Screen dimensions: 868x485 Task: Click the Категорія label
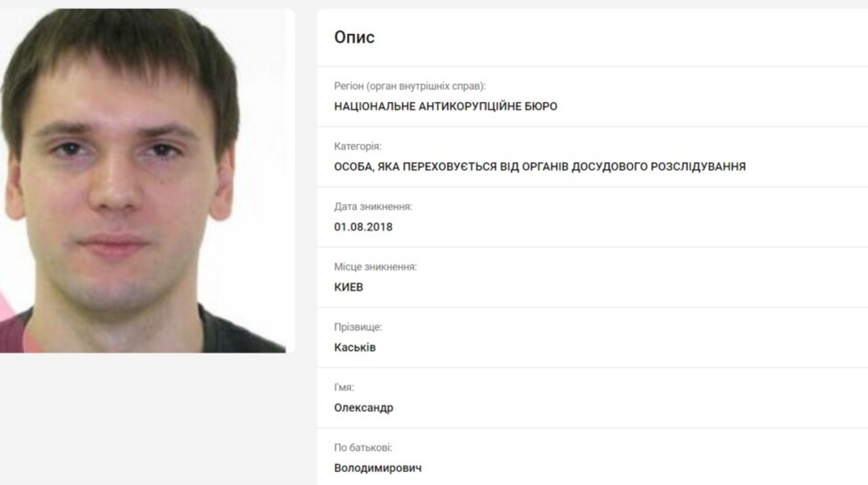coord(357,146)
